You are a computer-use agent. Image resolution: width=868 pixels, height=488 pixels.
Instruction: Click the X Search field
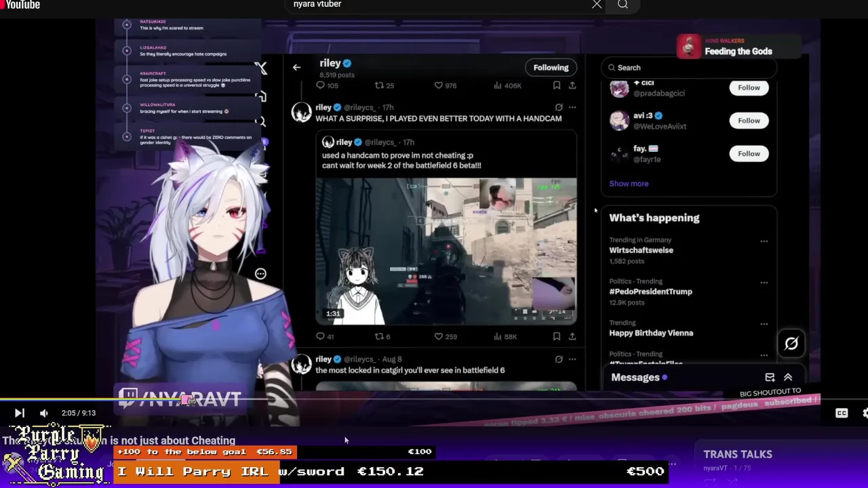(688, 68)
